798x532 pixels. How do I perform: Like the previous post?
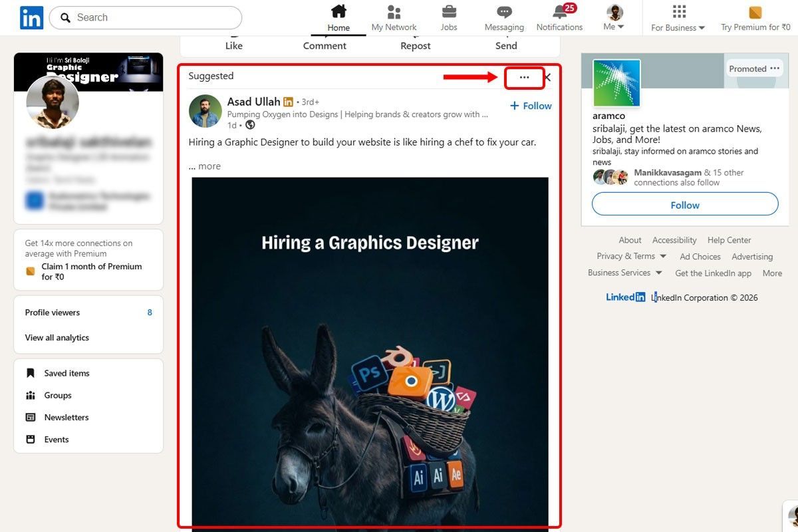coord(234,46)
